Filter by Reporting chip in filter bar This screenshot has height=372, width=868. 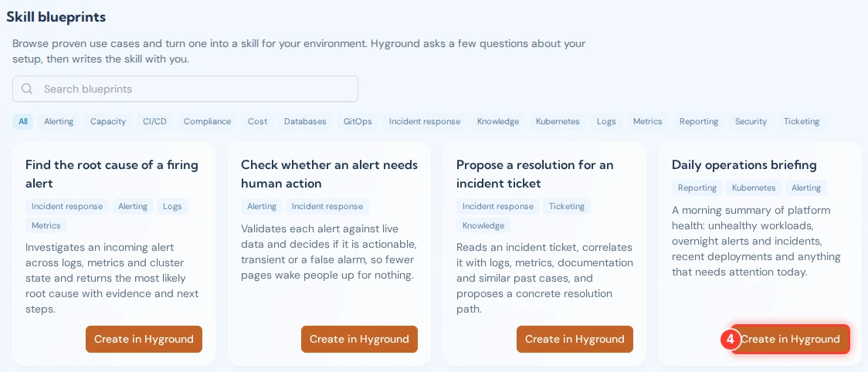(x=699, y=121)
